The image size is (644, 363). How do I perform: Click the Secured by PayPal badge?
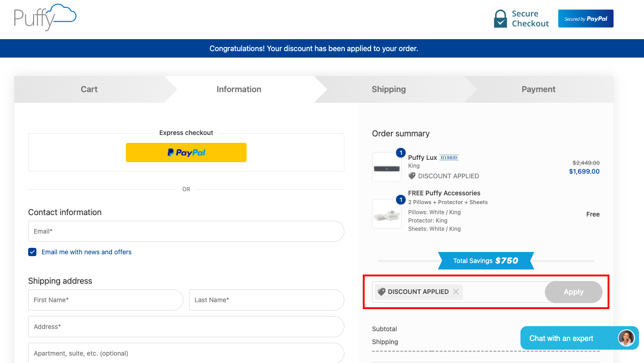point(585,19)
